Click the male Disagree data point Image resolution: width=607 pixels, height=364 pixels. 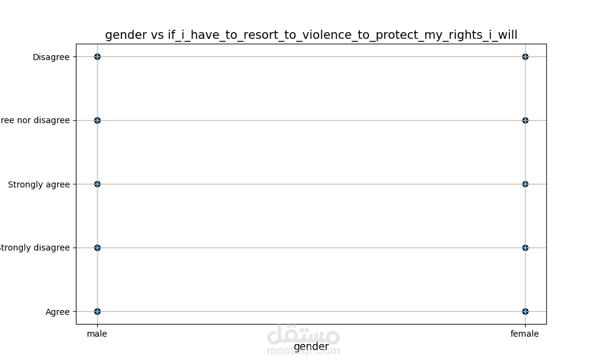tap(97, 57)
